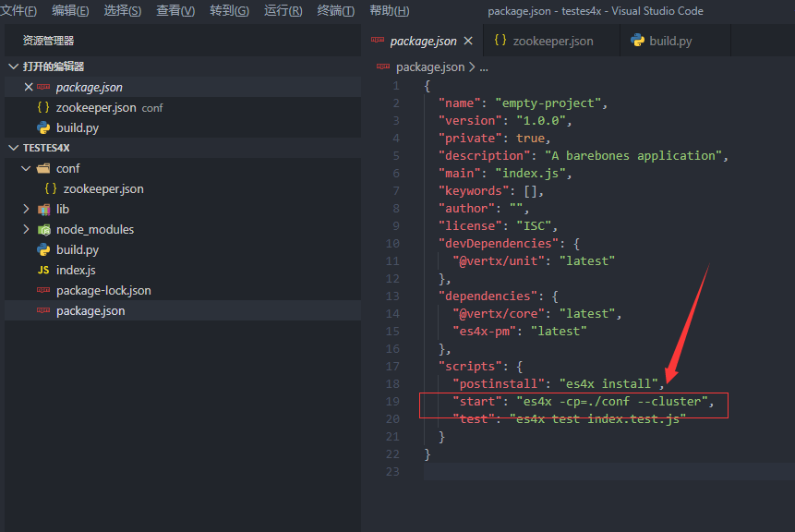The height and width of the screenshot is (532, 795).
Task: Switch to the zookeeper.json editor tab
Action: pos(551,41)
